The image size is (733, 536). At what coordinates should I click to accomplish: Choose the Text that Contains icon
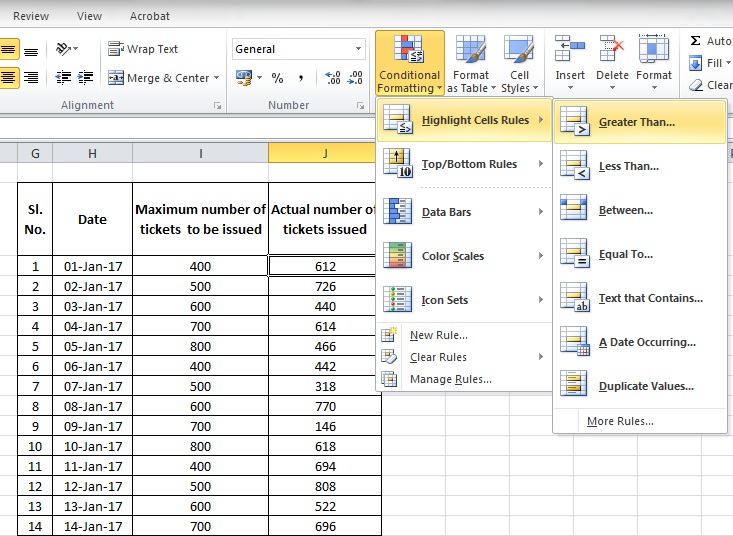(575, 297)
